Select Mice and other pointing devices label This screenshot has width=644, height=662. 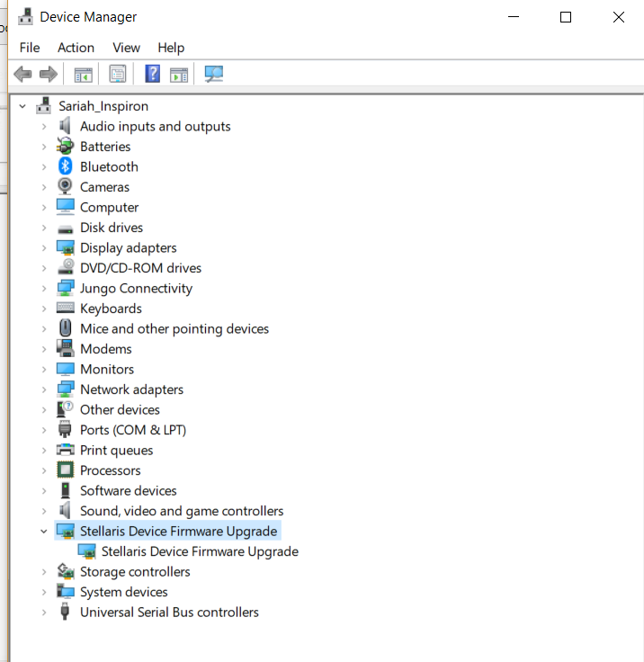(174, 329)
